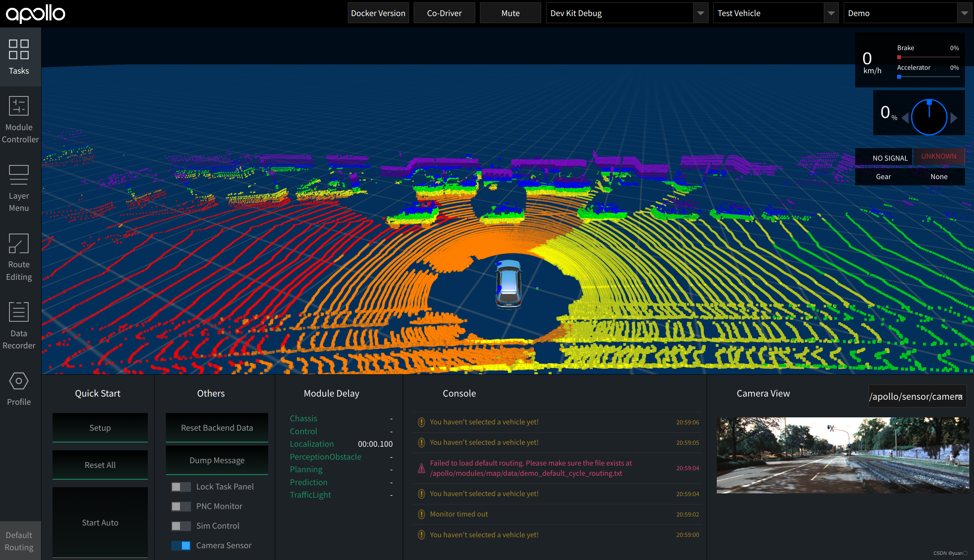Click the Module Delay panel heading
The width and height of the screenshot is (974, 560).
(x=331, y=393)
